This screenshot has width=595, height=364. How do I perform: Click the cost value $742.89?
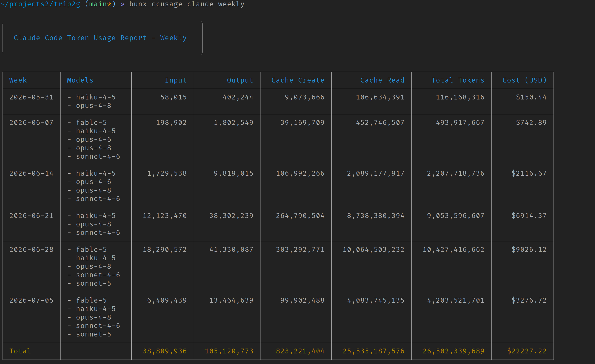pyautogui.click(x=531, y=123)
